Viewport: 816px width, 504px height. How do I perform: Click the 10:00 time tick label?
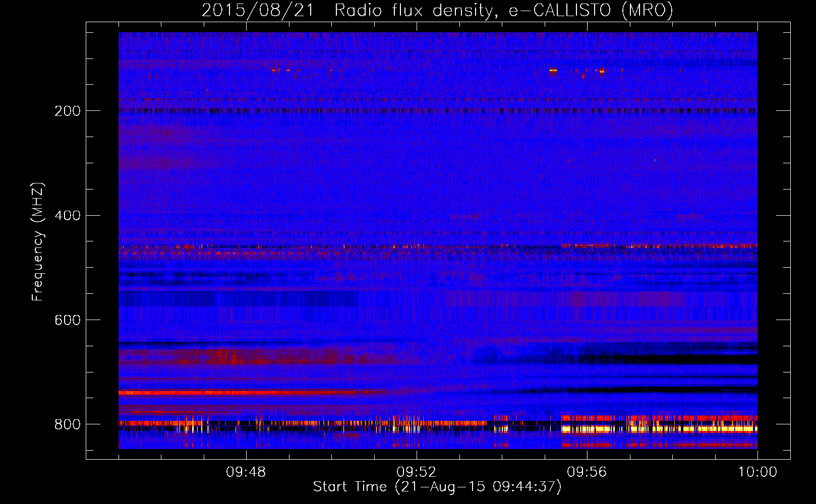757,472
